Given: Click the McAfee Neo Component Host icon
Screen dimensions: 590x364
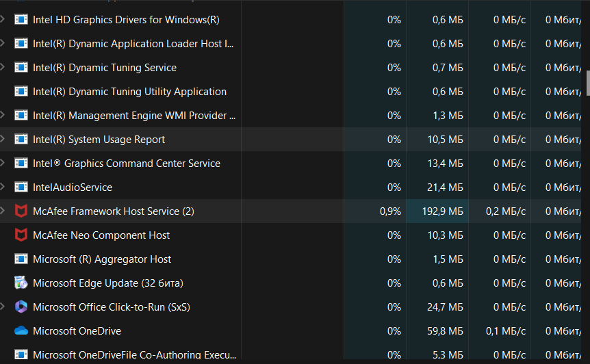Looking at the screenshot, I should (x=21, y=235).
